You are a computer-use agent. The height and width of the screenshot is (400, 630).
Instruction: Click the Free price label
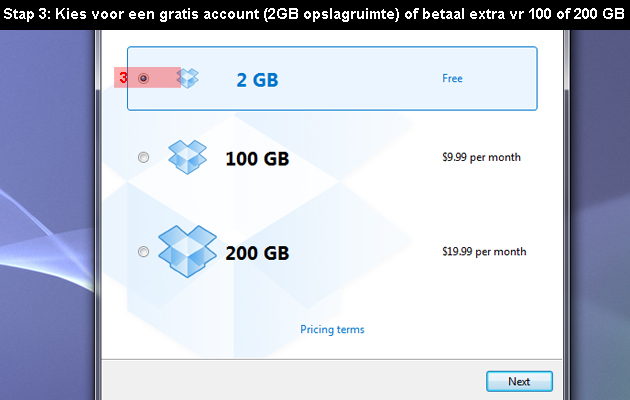452,78
